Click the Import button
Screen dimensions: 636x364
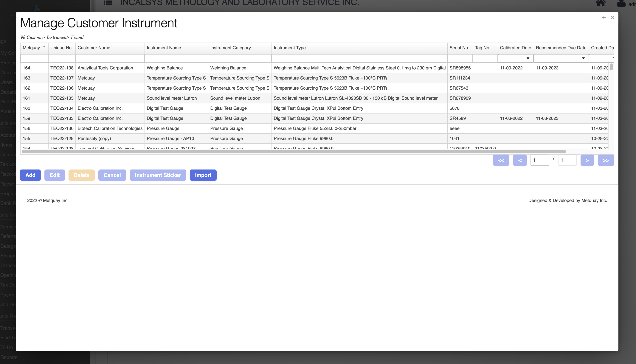click(203, 175)
